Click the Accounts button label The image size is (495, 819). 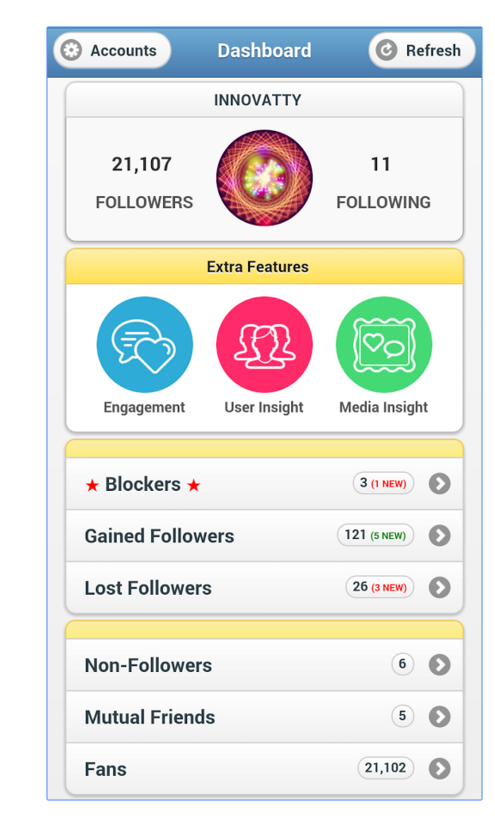point(124,51)
